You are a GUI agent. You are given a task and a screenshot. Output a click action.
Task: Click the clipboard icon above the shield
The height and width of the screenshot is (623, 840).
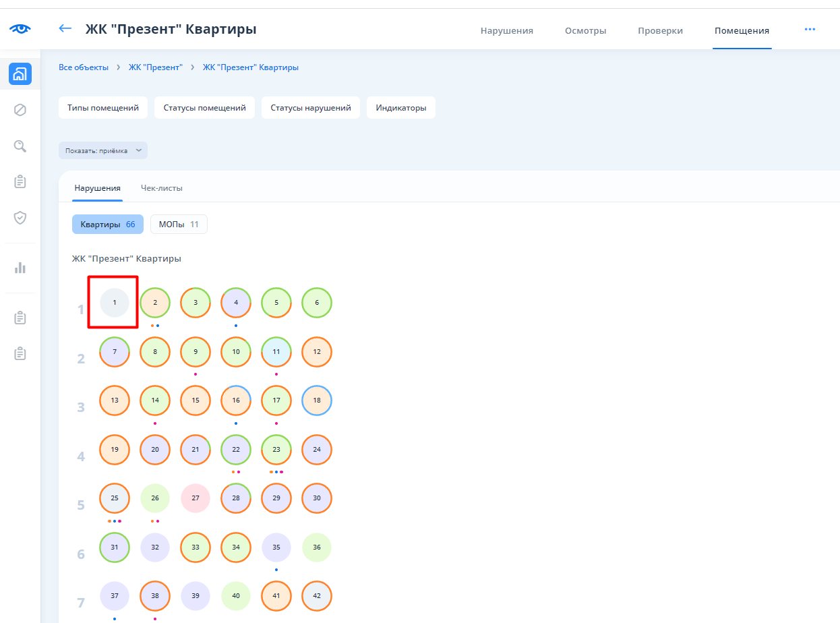(20, 181)
